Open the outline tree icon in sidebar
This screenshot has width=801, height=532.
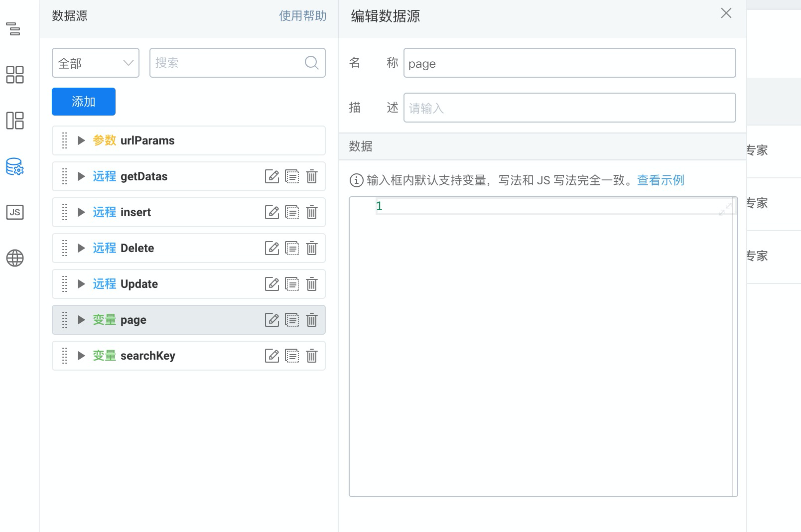(14, 29)
